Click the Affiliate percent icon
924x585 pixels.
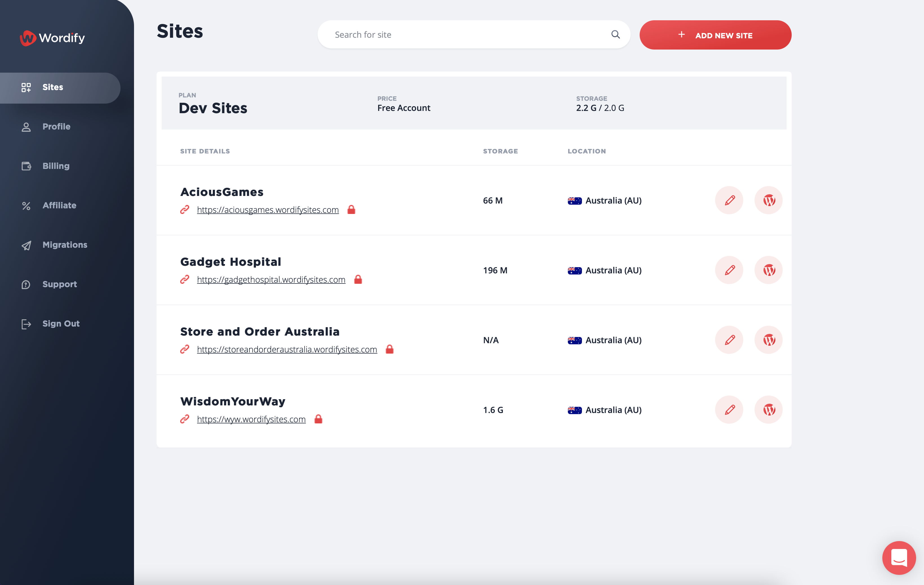(x=26, y=206)
